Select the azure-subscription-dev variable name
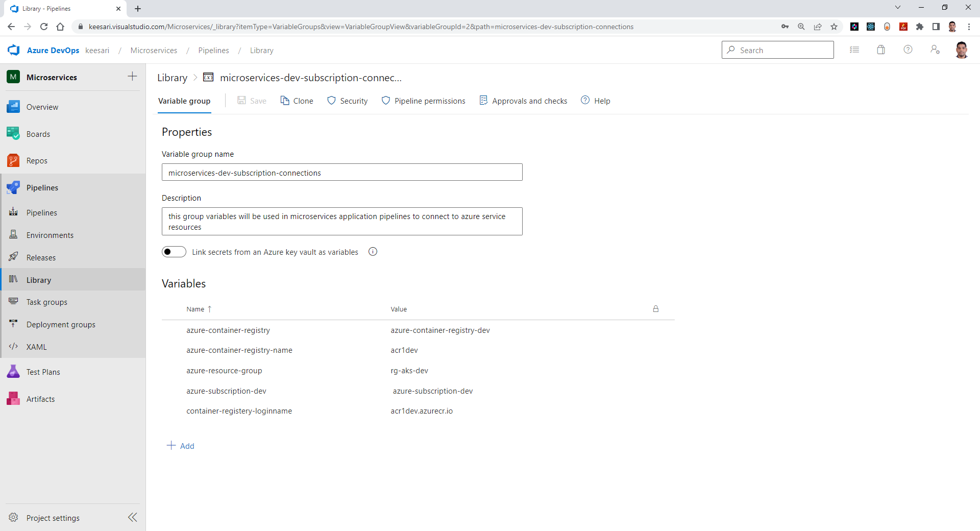This screenshot has height=531, width=980. tap(226, 391)
